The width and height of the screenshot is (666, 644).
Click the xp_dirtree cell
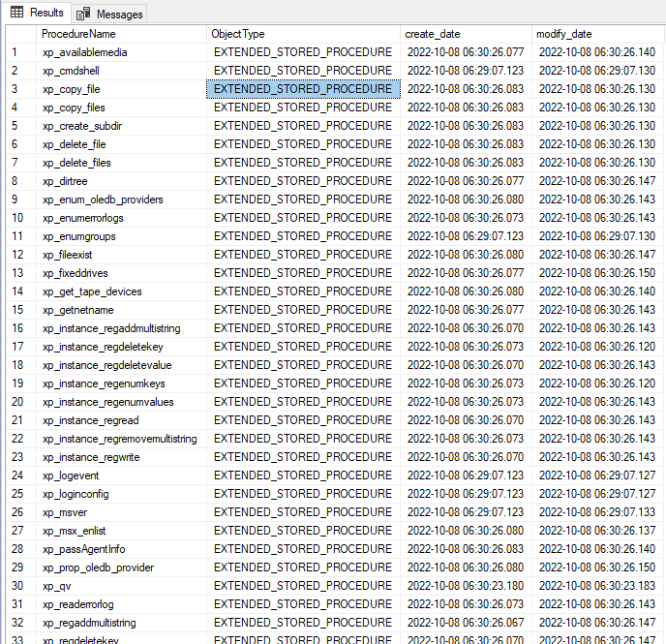pos(64,181)
